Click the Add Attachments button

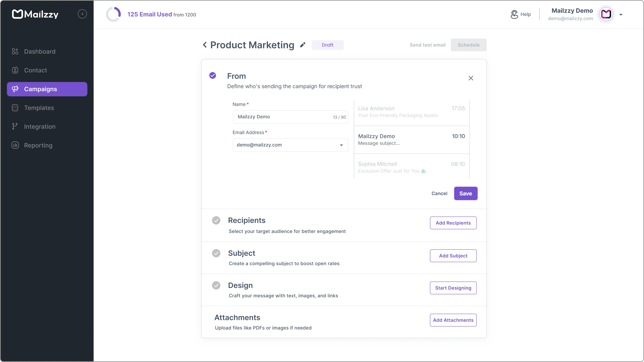coord(453,320)
